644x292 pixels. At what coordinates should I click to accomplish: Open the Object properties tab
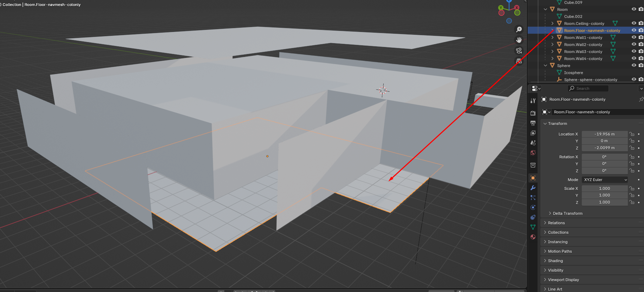(533, 178)
